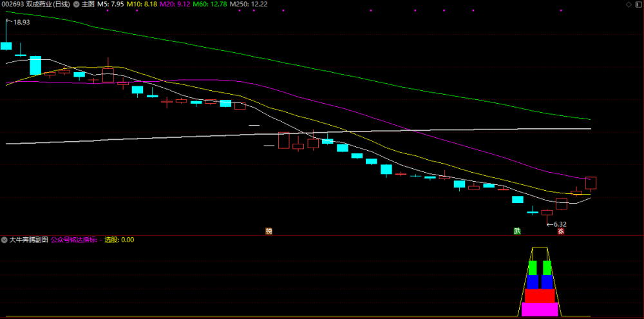The height and width of the screenshot is (319, 644).
Task: Select the stock title 002693 双成药业 (日线)
Action: click(35, 5)
